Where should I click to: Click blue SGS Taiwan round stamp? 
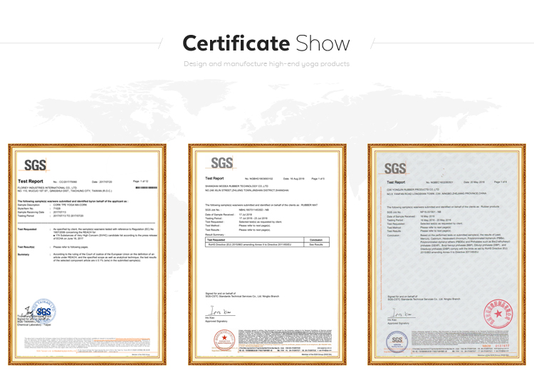[44, 311]
